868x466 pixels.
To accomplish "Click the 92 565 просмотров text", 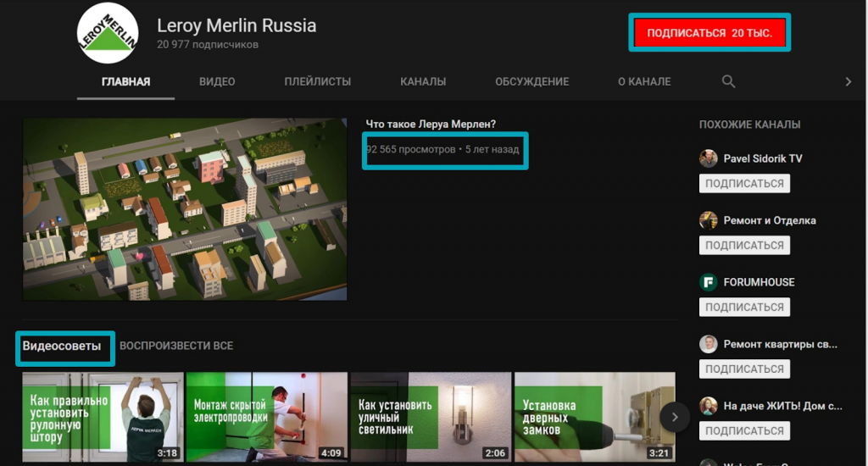I will coord(411,149).
